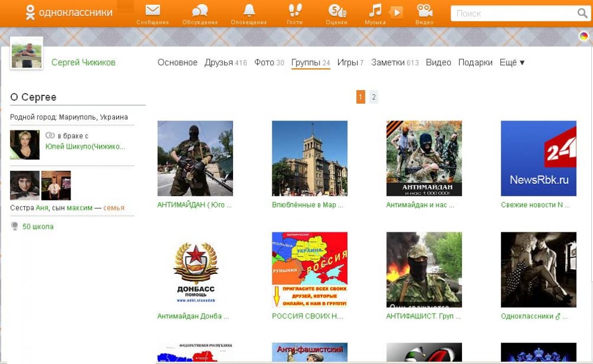This screenshot has height=364, width=593.
Task: Click the Антимайдан и нас ... title link
Action: 420,205
